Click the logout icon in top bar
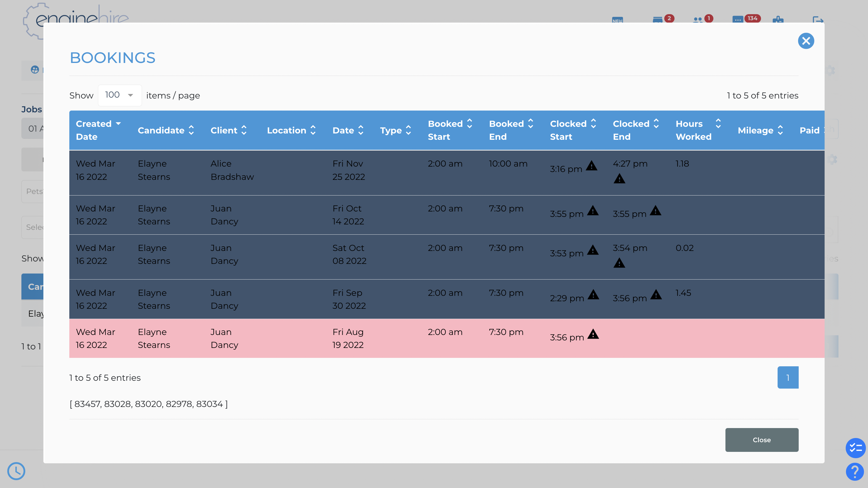The width and height of the screenshot is (868, 488). (x=818, y=20)
